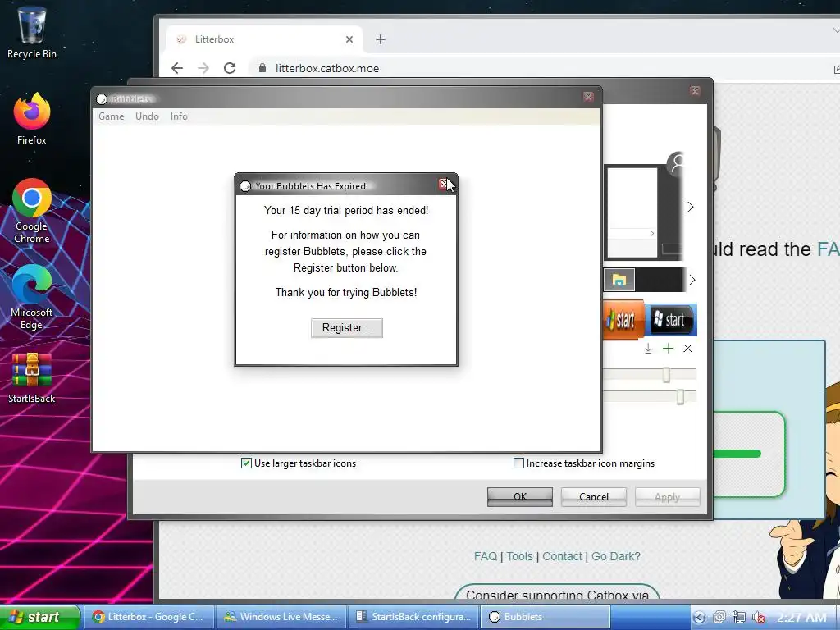Click the camera-shaped tray icon
The width and height of the screenshot is (840, 630).
(719, 617)
